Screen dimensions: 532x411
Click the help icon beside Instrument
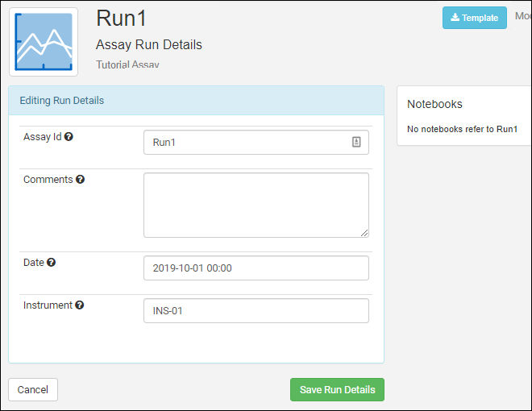click(80, 305)
